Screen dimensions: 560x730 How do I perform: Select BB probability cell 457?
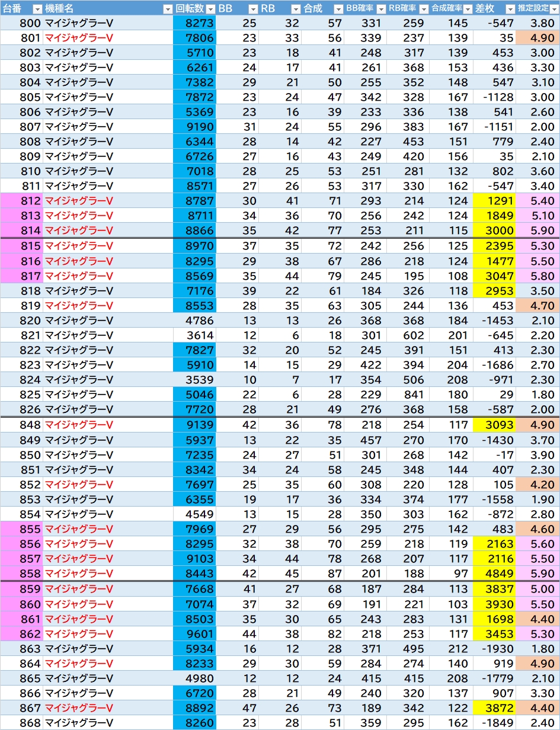tap(366, 440)
